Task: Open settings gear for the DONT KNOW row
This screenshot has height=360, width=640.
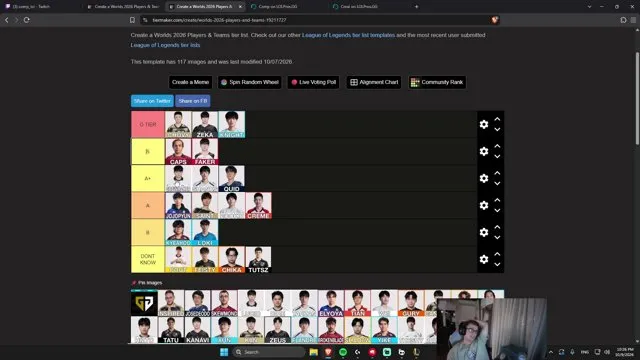Action: tap(484, 259)
